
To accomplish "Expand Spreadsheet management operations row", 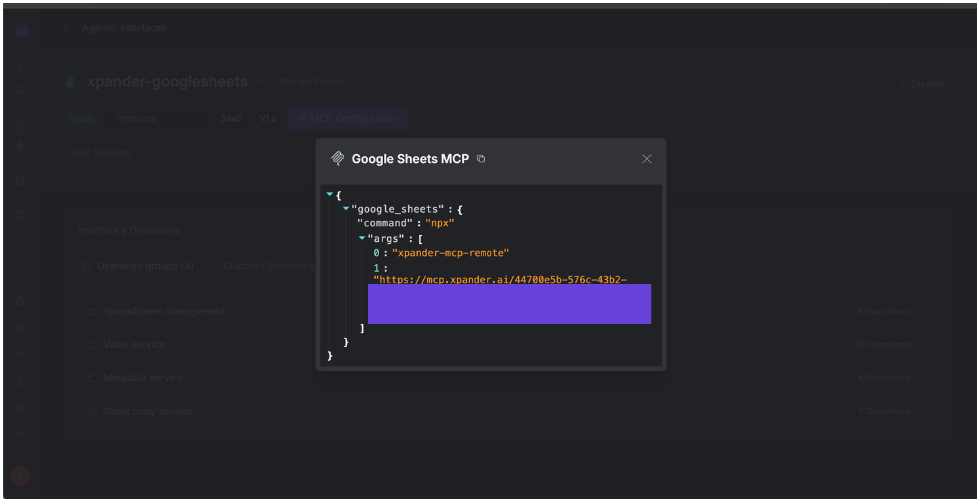I will click(x=164, y=311).
